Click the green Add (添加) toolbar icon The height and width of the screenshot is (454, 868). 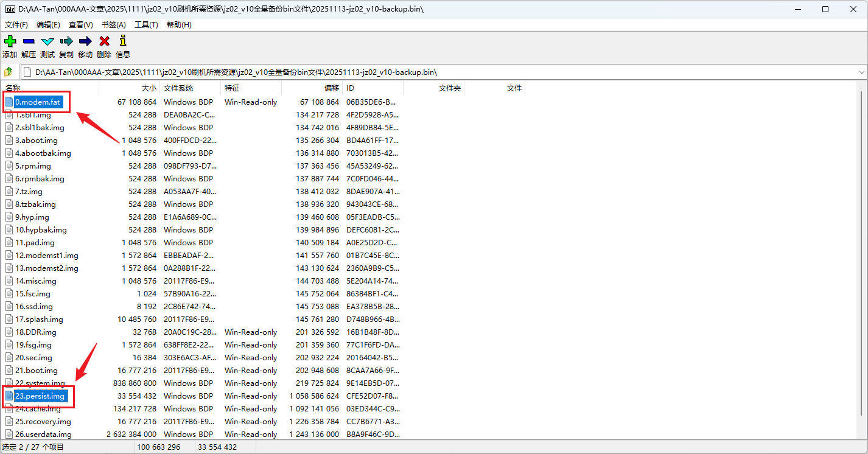10,41
